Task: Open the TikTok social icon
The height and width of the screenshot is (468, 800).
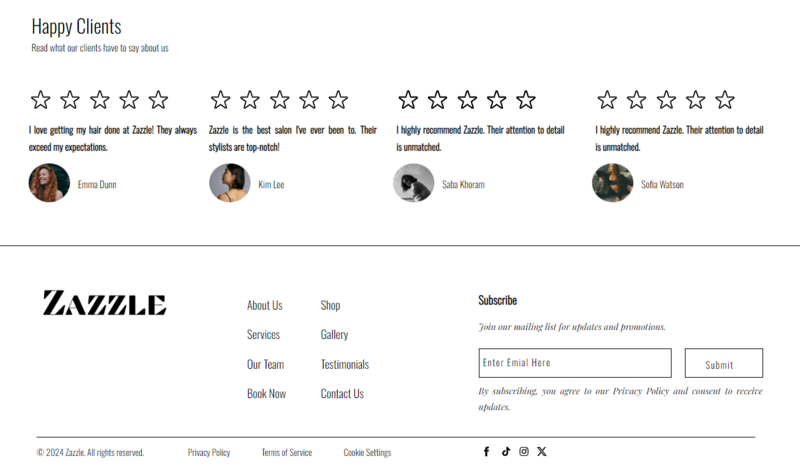Action: pyautogui.click(x=506, y=452)
